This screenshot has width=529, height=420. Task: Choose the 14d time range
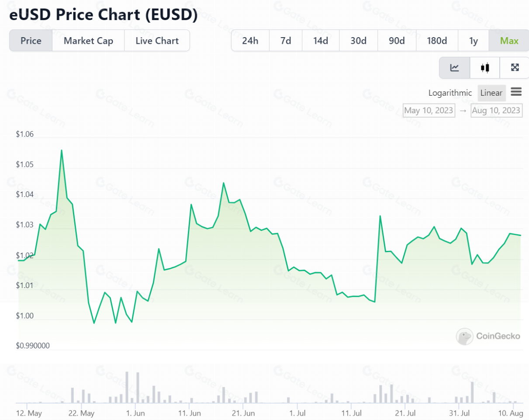(x=321, y=41)
